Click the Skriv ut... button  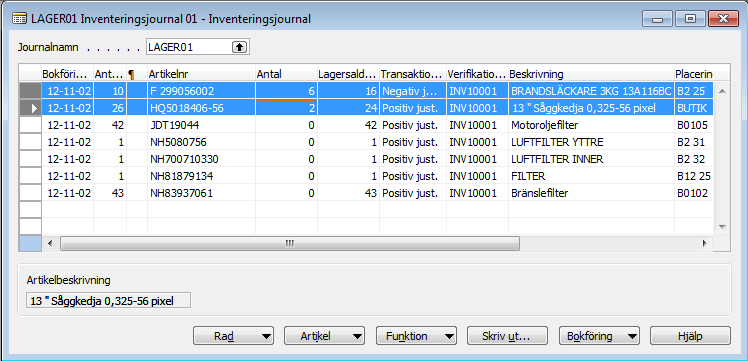(508, 336)
